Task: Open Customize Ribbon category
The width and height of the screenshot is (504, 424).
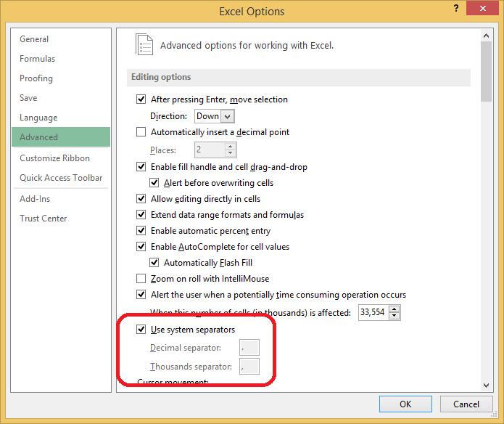Action: tap(61, 158)
